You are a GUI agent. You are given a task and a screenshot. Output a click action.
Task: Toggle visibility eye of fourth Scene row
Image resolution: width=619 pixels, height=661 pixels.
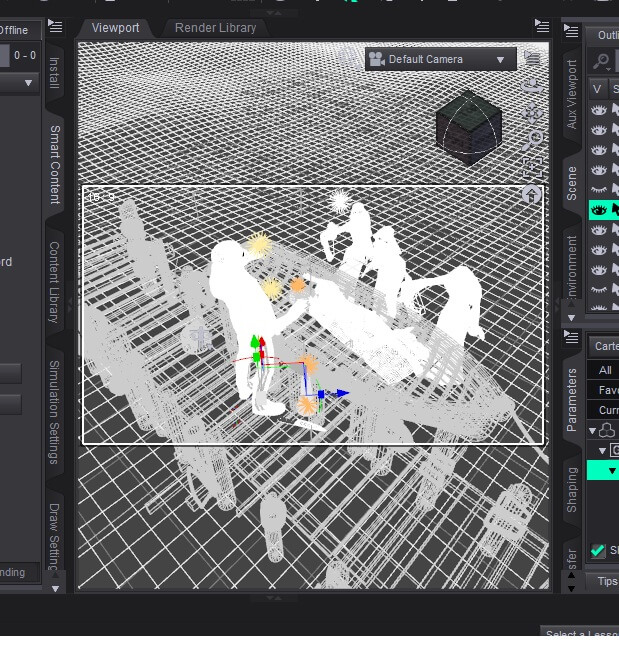click(x=599, y=169)
